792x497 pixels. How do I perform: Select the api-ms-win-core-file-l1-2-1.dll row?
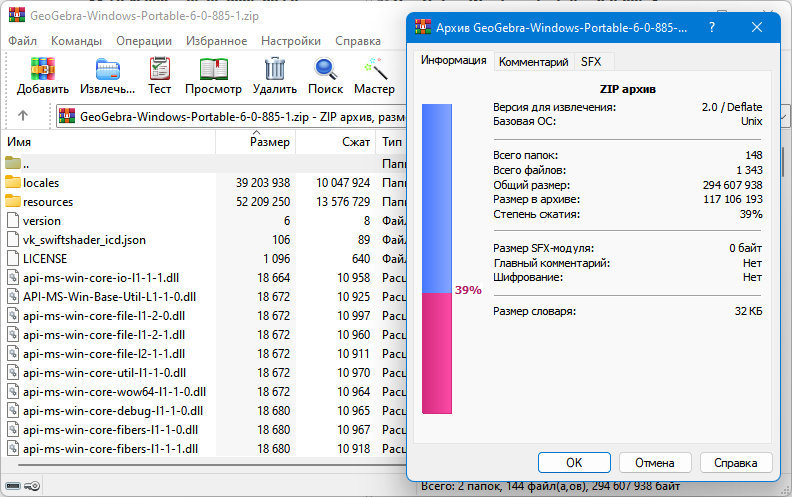click(x=206, y=335)
